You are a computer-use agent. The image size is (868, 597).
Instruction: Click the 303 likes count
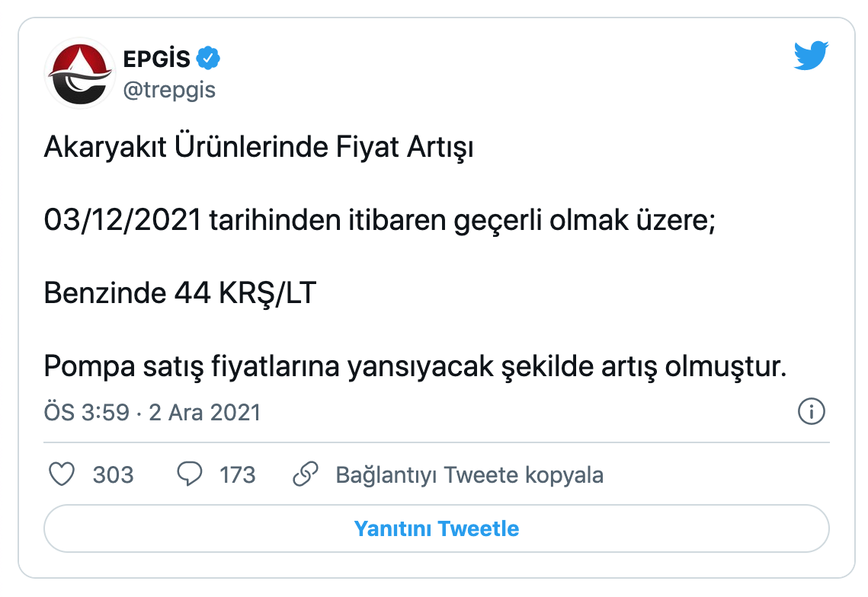(113, 475)
